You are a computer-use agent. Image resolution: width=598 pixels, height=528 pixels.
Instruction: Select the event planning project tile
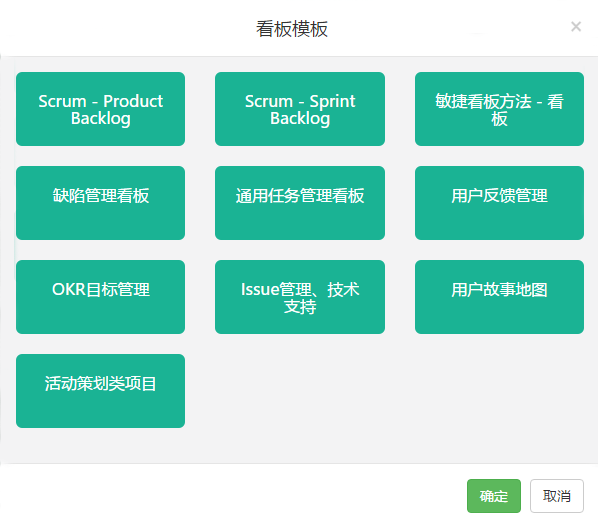(x=100, y=391)
